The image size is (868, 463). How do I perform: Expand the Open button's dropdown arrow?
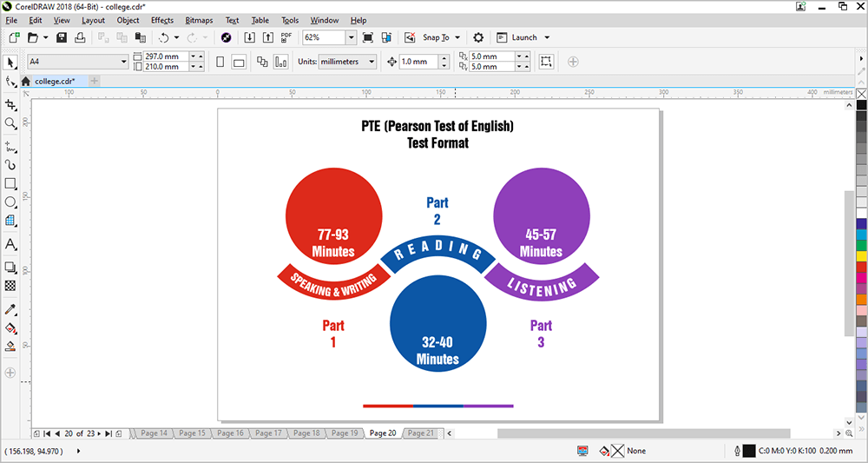45,37
